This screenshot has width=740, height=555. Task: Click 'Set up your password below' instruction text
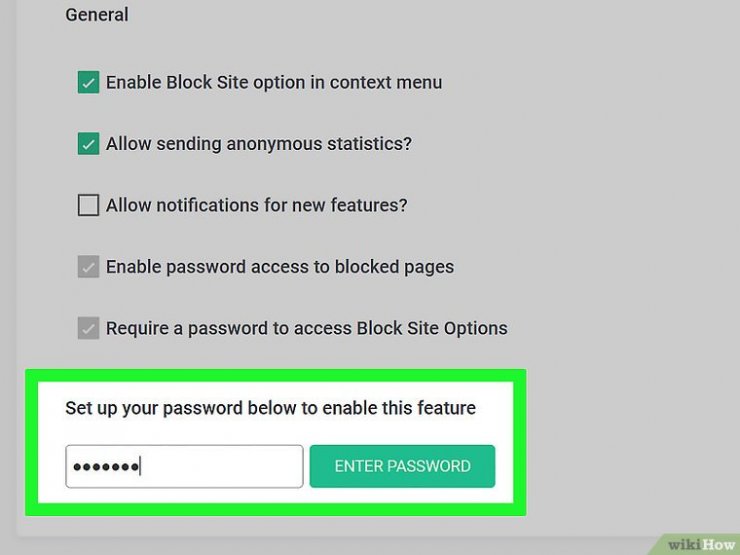coord(270,408)
